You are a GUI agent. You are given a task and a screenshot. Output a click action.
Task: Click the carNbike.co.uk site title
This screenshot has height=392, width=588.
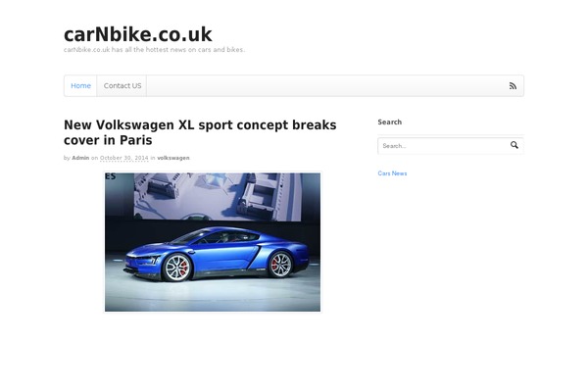[137, 34]
